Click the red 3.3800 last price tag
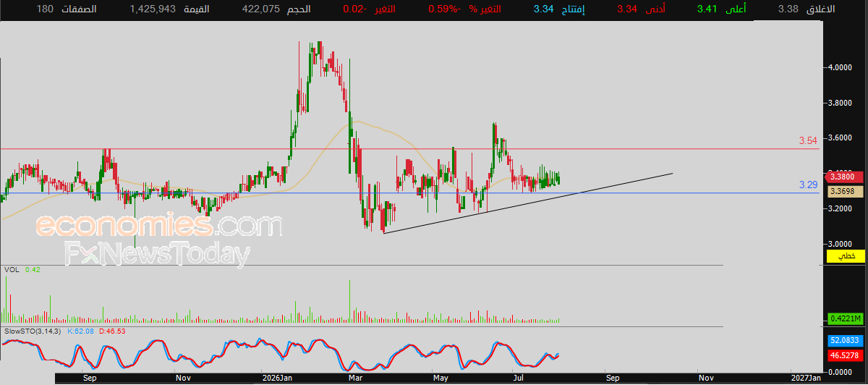The image size is (868, 385). coord(842,177)
